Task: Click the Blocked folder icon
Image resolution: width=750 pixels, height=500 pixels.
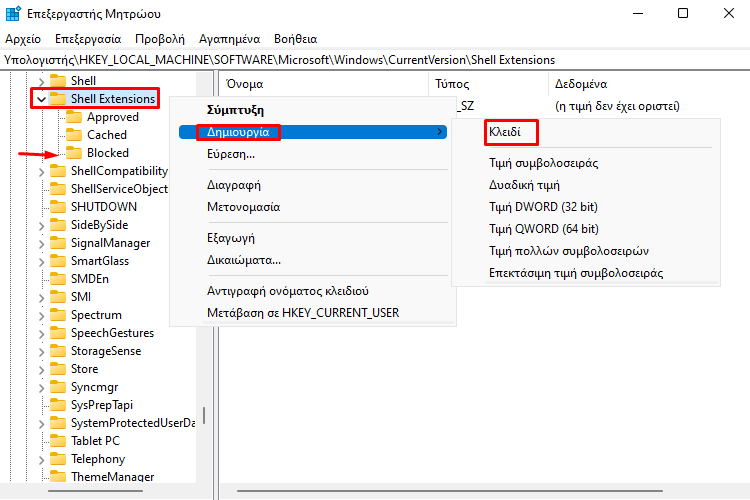Action: tap(74, 153)
